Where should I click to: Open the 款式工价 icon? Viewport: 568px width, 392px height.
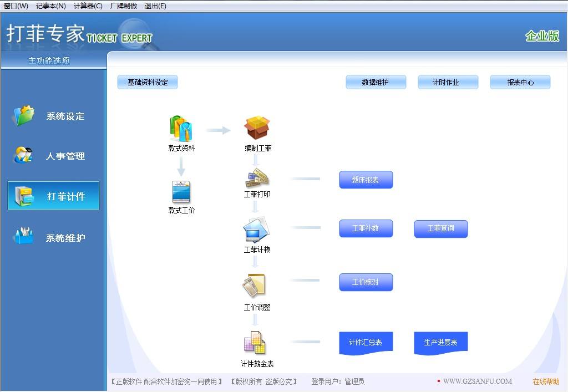tap(181, 192)
